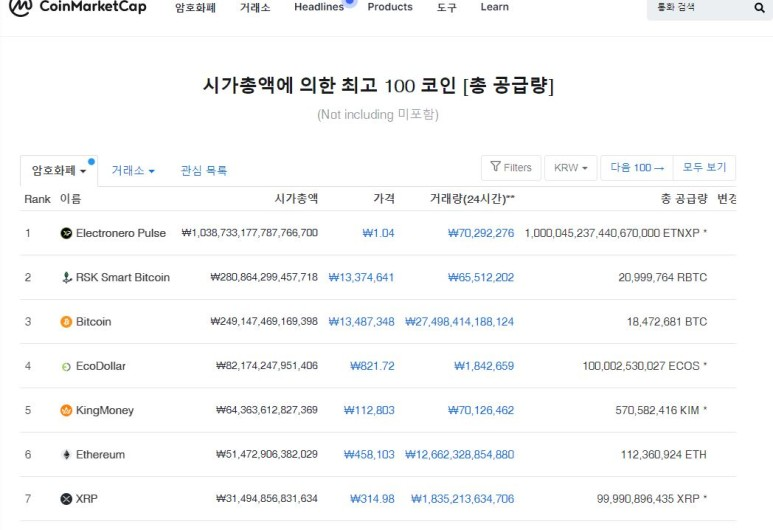The width and height of the screenshot is (773, 530).
Task: Open the Products navigation menu
Action: (390, 7)
